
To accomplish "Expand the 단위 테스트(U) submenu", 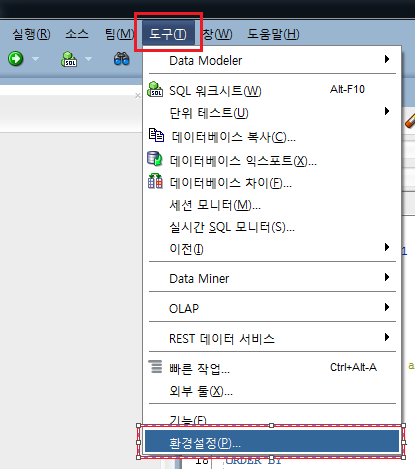I will 272,113.
